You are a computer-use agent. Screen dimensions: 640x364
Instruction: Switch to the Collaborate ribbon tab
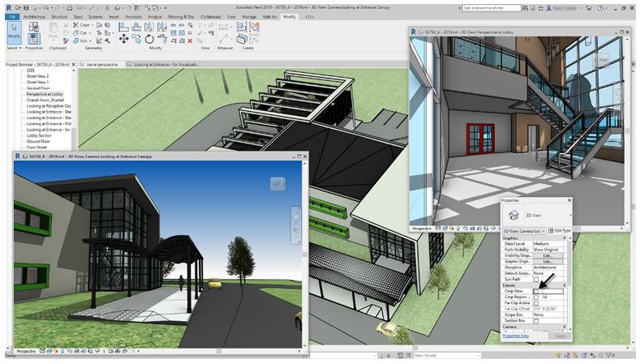pos(211,17)
